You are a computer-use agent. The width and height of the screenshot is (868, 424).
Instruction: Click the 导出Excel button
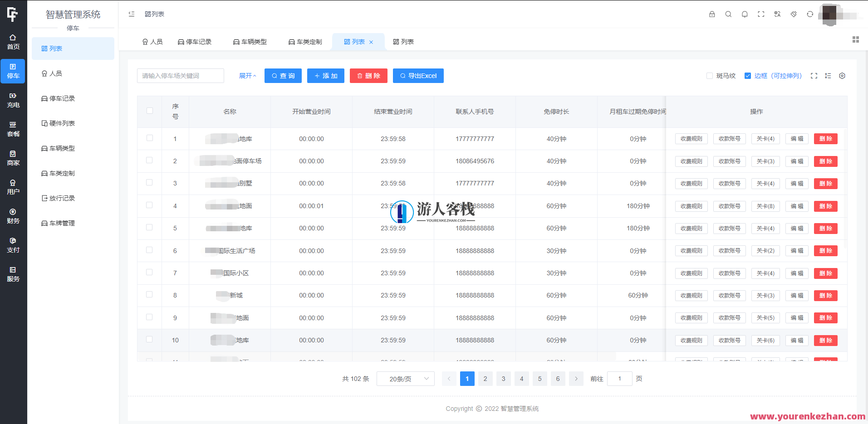point(418,76)
